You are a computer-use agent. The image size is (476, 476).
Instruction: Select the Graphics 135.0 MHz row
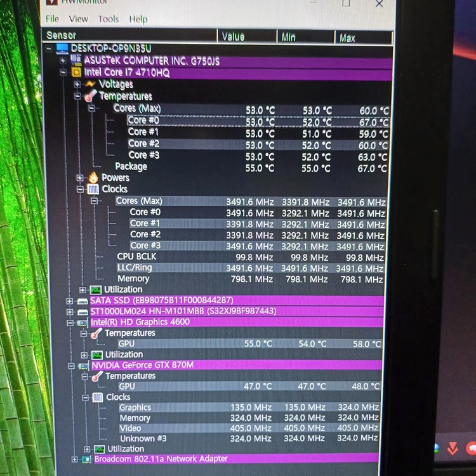pyautogui.click(x=249, y=407)
